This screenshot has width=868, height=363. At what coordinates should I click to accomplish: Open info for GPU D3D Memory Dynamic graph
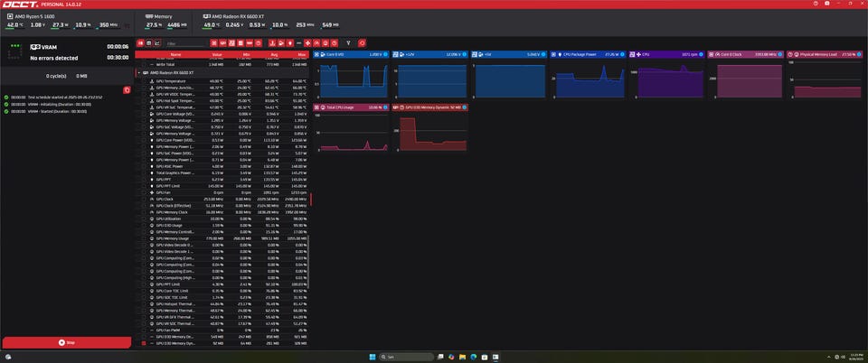[x=465, y=107]
